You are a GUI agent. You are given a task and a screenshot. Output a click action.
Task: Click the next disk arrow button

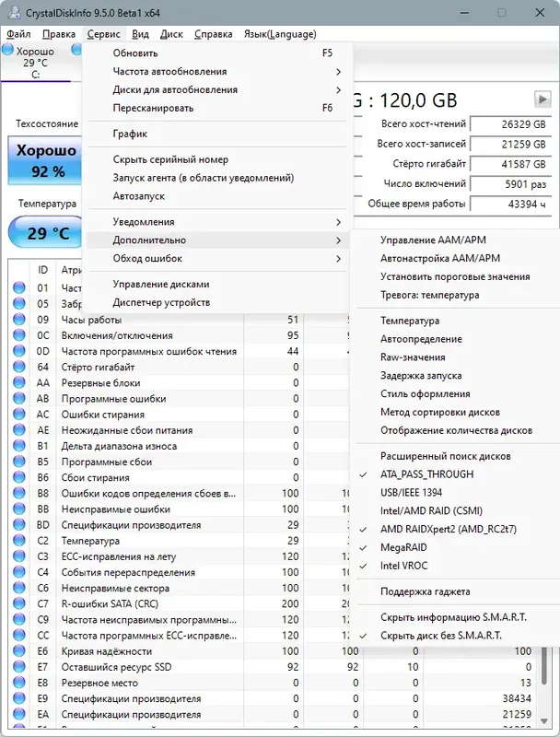542,99
